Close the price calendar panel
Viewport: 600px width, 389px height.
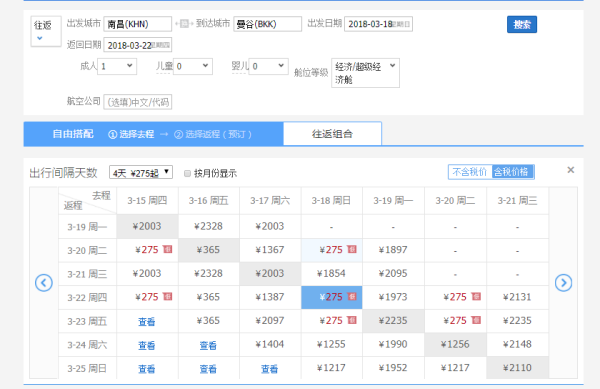(x=571, y=170)
